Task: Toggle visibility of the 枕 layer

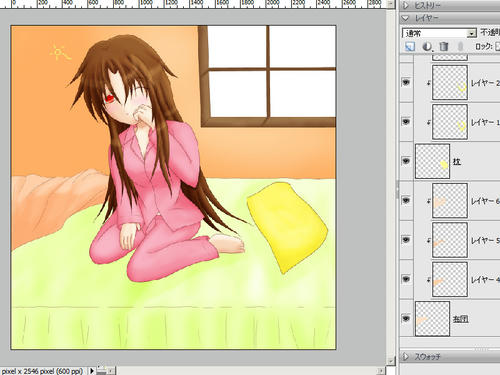Action: [x=406, y=161]
